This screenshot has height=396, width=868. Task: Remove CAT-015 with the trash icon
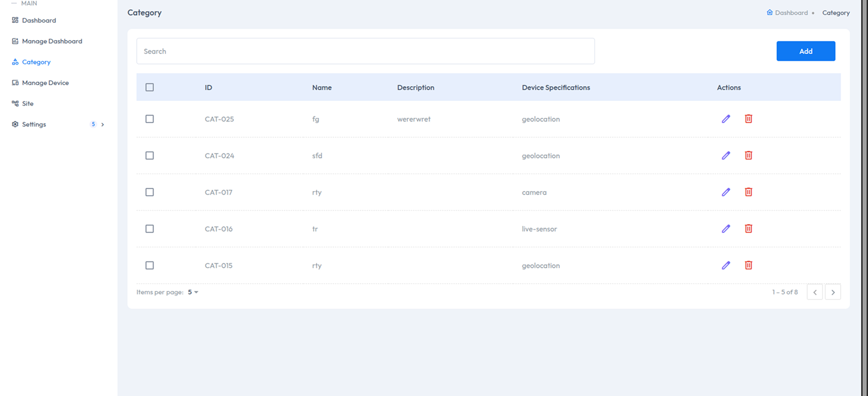click(749, 265)
